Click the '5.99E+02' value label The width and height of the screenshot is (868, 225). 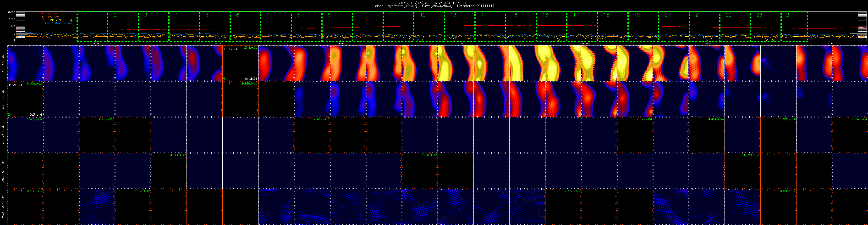coord(142,191)
